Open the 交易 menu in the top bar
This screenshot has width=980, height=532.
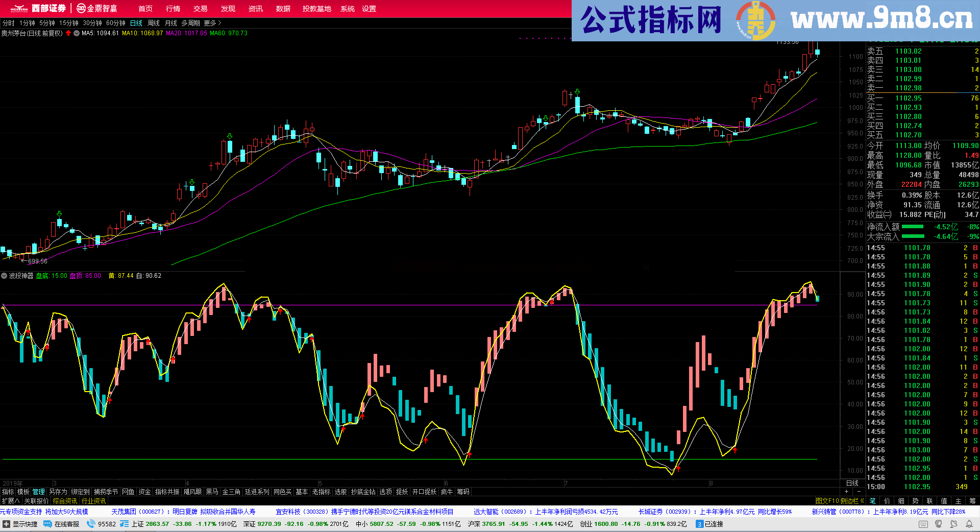click(199, 9)
